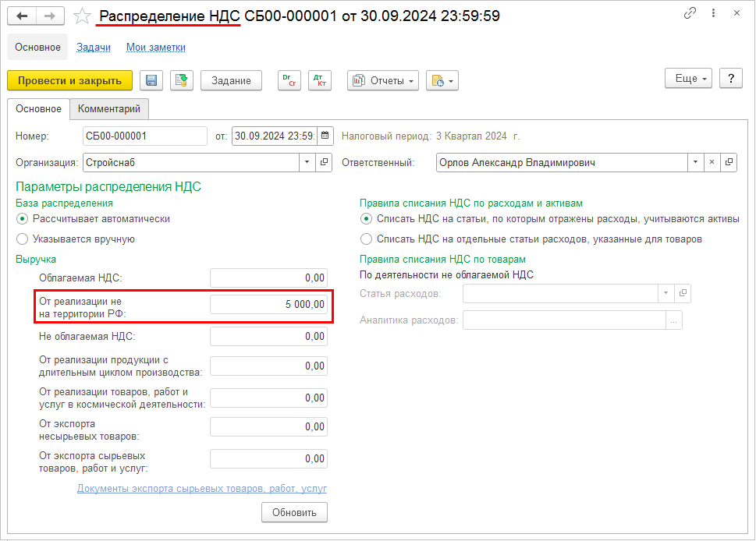Switch to the Комментарий tab
This screenshot has width=756, height=541.
(x=109, y=109)
